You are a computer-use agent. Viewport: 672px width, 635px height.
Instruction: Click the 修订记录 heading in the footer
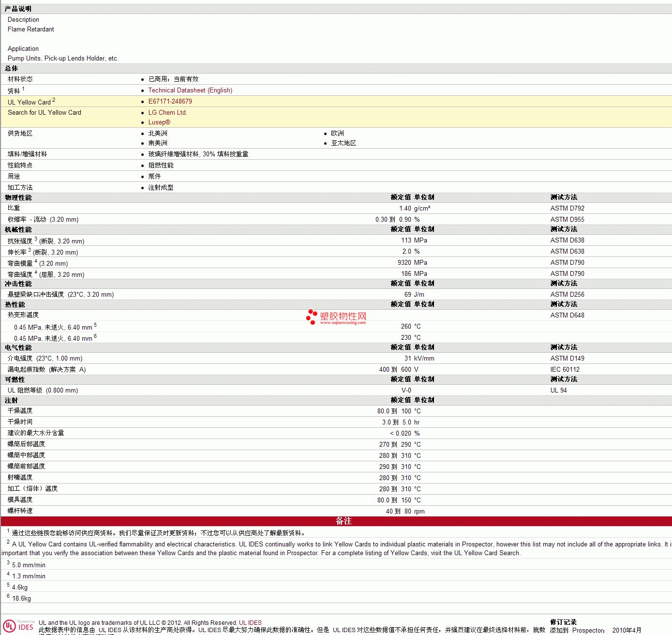pyautogui.click(x=564, y=622)
